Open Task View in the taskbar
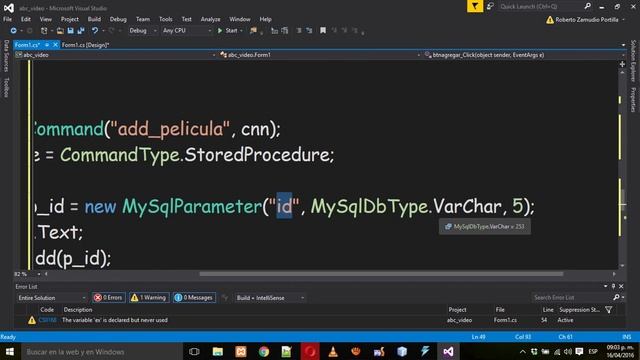This screenshot has width=640, height=360. 194,351
